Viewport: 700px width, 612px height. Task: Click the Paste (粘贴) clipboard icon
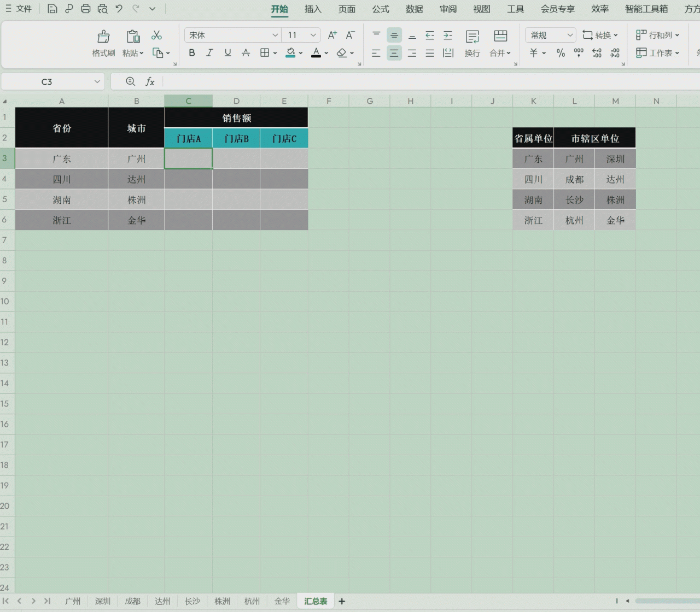tap(133, 37)
